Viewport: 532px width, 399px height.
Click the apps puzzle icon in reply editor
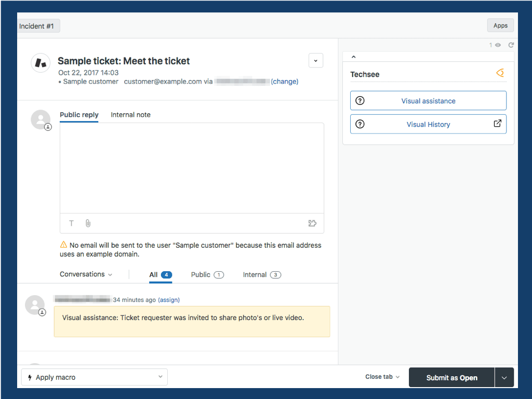pyautogui.click(x=312, y=223)
